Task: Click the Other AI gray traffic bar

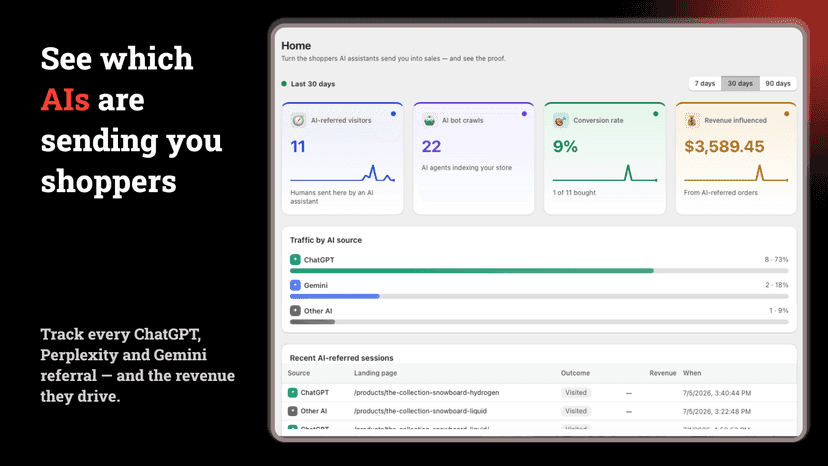Action: [312, 322]
